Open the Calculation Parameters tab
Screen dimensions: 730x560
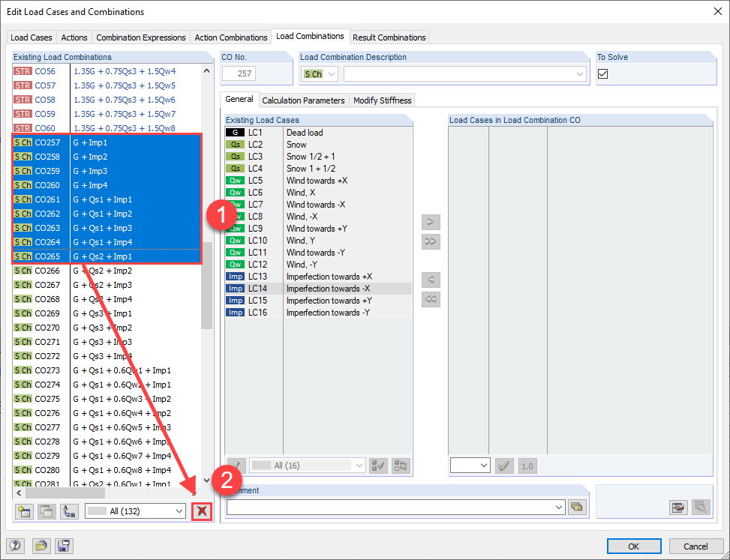click(303, 100)
